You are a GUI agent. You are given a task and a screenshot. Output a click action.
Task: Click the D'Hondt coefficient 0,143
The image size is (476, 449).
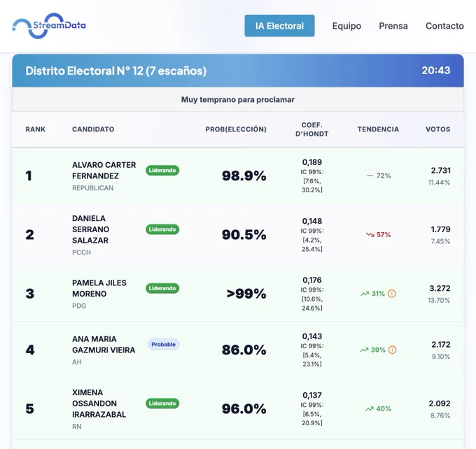coord(311,336)
